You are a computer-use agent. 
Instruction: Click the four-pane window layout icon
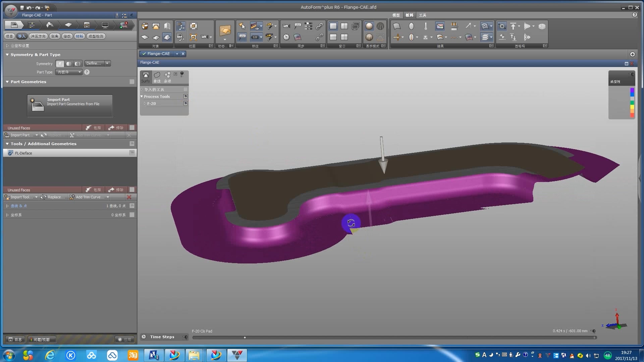coord(344,37)
